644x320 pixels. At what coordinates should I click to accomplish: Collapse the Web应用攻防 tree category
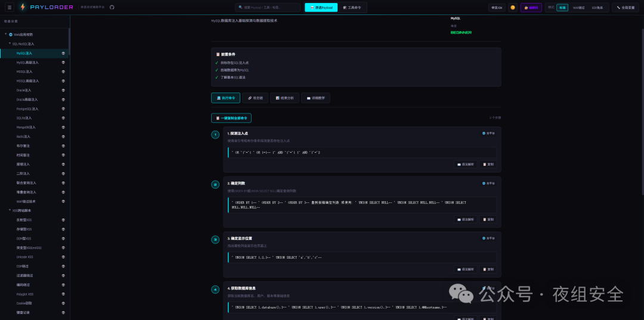coord(6,35)
